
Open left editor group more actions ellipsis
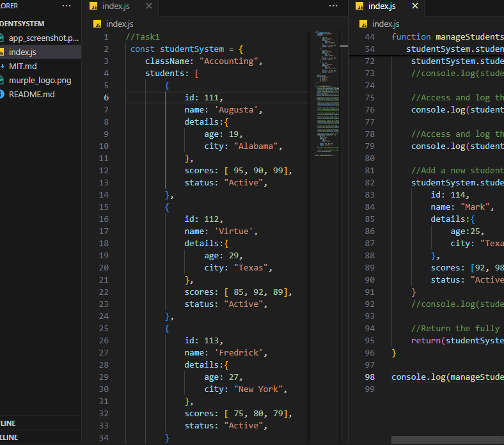coord(333,6)
